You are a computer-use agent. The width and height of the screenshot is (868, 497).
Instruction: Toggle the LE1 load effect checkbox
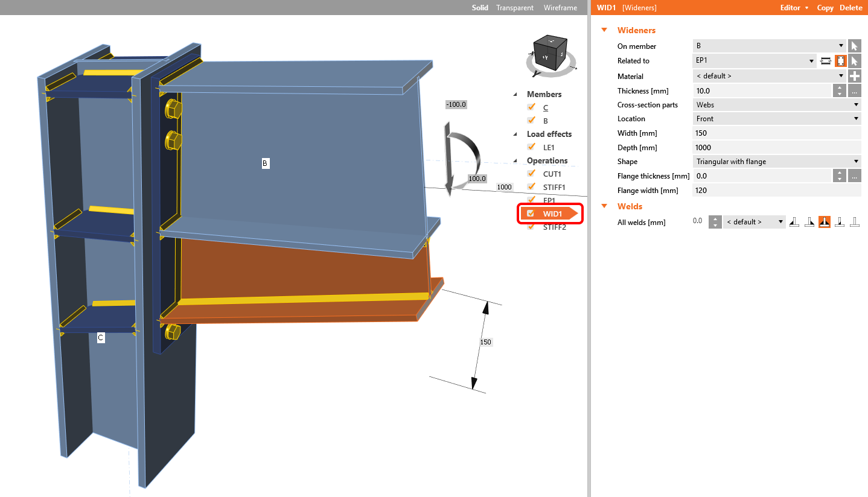pyautogui.click(x=531, y=147)
